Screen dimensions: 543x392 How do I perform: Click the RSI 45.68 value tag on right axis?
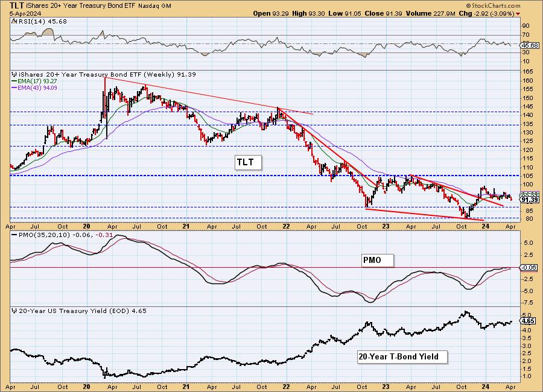tap(530, 46)
